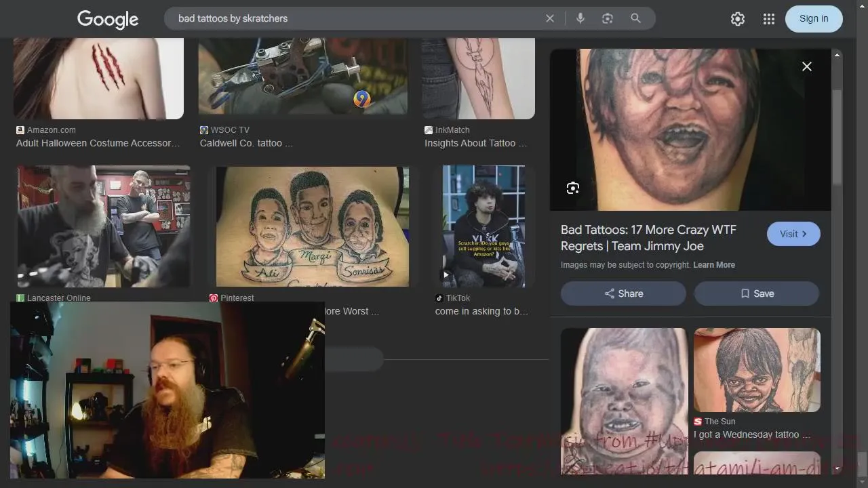Open the Learn More copyright link
Image resolution: width=868 pixels, height=488 pixels.
click(714, 265)
